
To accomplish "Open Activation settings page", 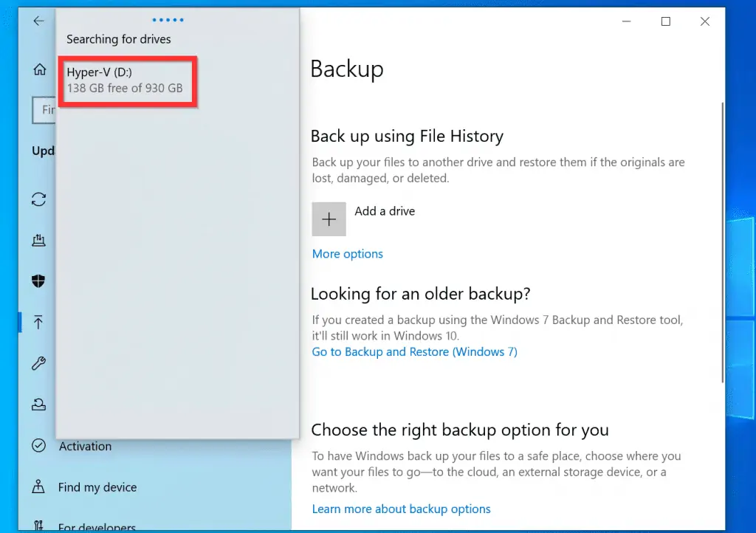I will pyautogui.click(x=85, y=446).
